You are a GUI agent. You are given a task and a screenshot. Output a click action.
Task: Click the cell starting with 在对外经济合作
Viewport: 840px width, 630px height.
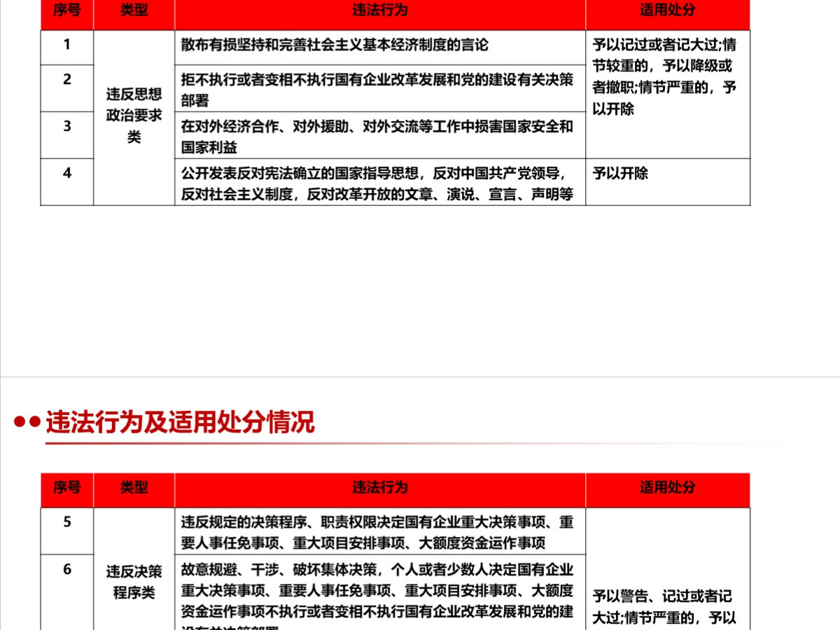pyautogui.click(x=380, y=135)
